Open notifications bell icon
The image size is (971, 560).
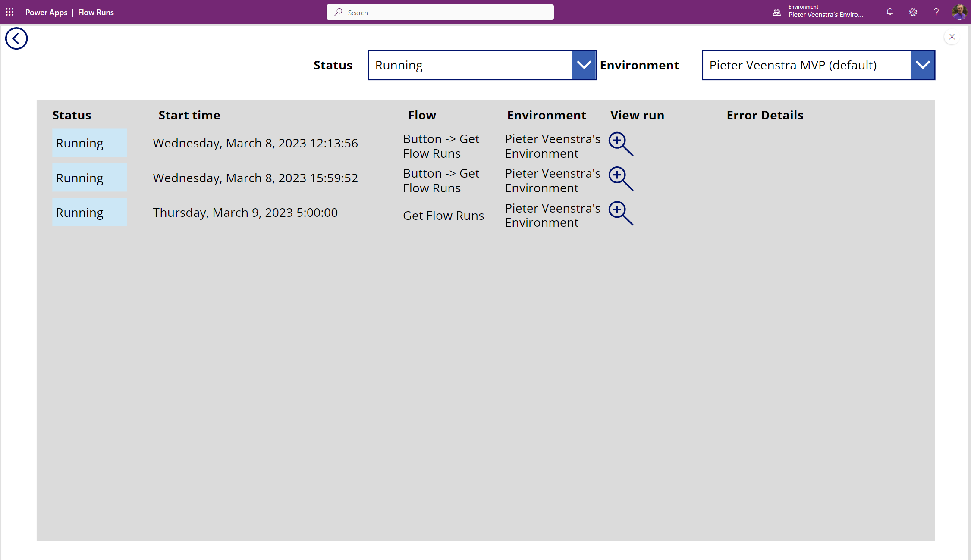(x=889, y=12)
